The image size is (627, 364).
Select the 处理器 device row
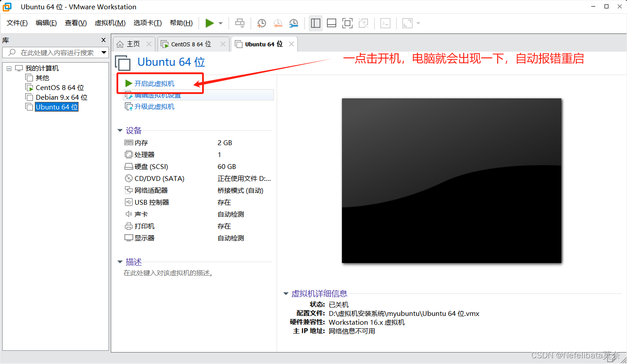(198, 155)
